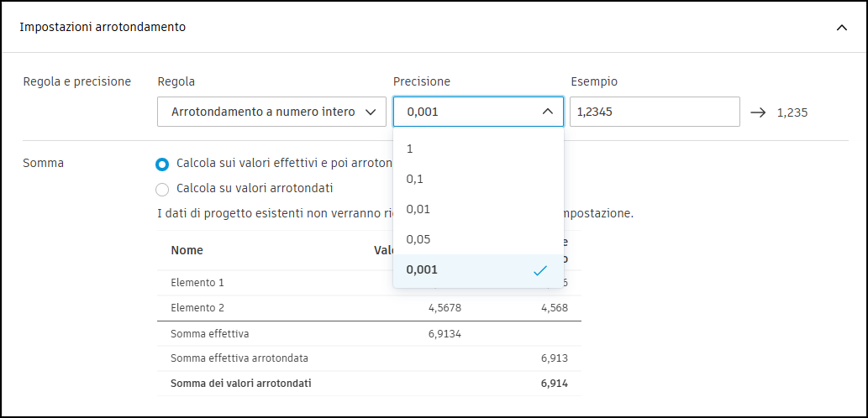
Task: Click the Somma effettiva arrotondata row
Action: 239,358
